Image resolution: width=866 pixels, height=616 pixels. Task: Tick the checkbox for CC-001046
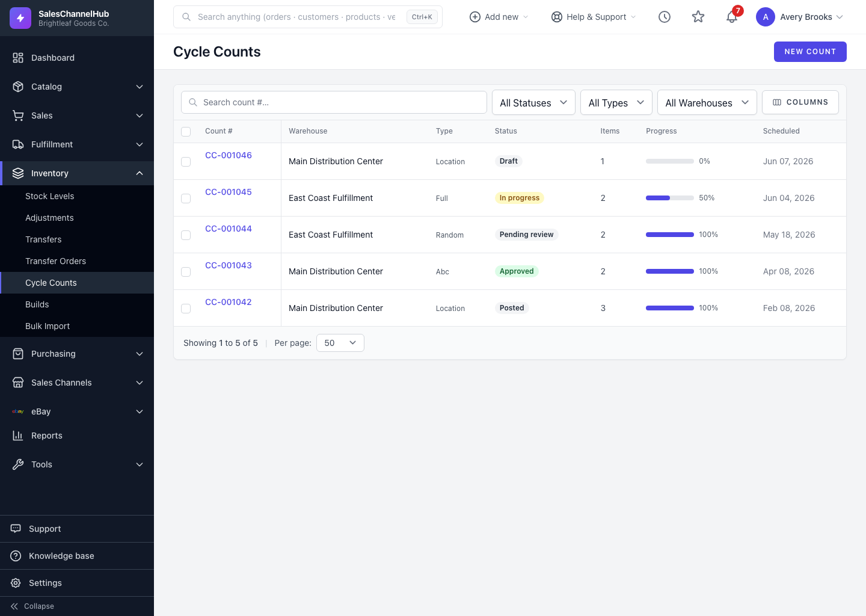[186, 162]
